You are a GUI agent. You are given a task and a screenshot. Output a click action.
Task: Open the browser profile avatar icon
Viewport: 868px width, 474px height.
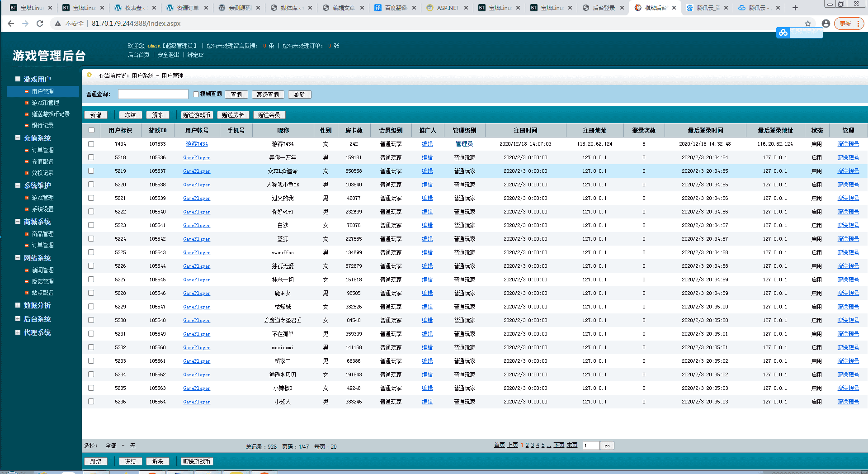pyautogui.click(x=826, y=24)
